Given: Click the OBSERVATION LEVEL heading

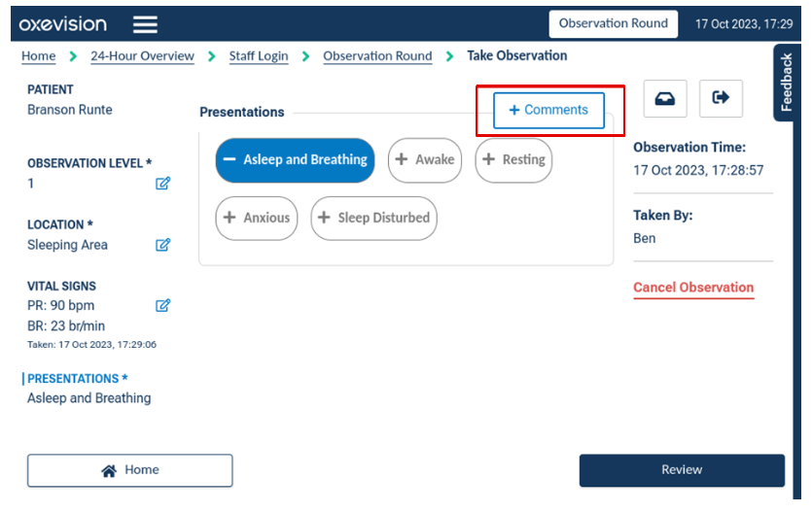Looking at the screenshot, I should pyautogui.click(x=89, y=163).
